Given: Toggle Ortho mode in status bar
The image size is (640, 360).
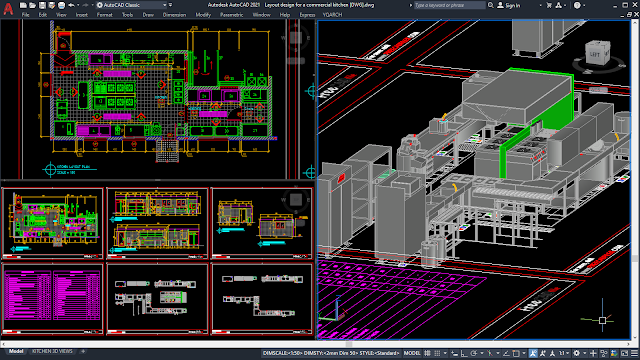Looking at the screenshot, I should [464, 353].
